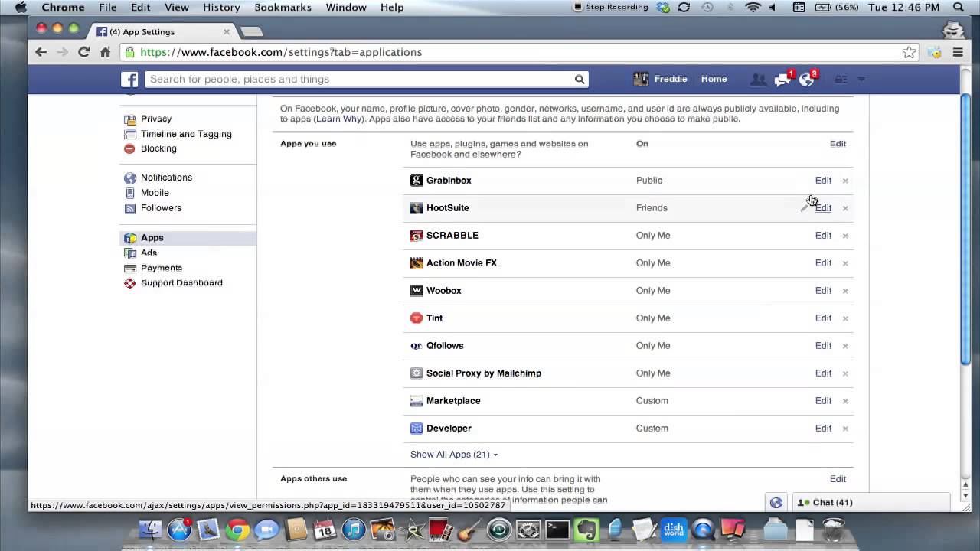Open Spotlight search in menu bar
Image resolution: width=980 pixels, height=551 pixels.
point(959,8)
